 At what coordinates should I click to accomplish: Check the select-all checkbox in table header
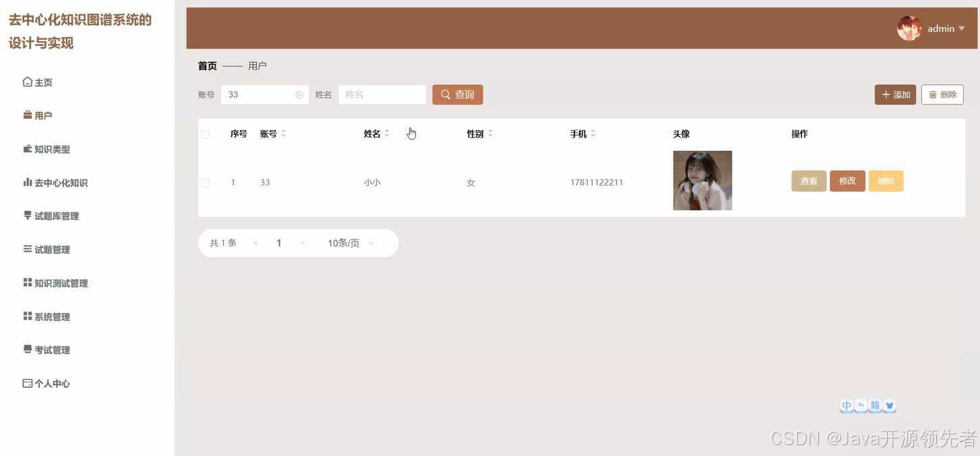tap(205, 134)
